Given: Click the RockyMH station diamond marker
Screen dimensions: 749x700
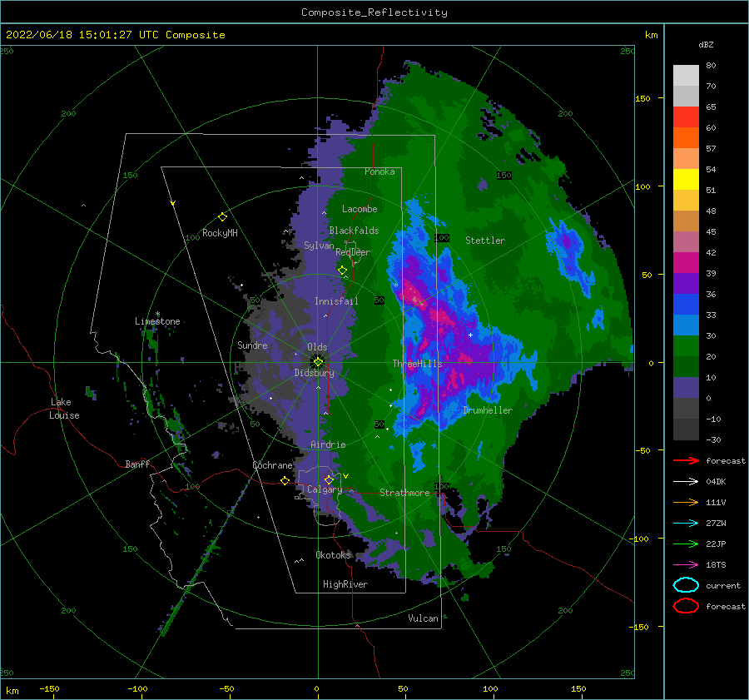Looking at the screenshot, I should click(x=222, y=217).
